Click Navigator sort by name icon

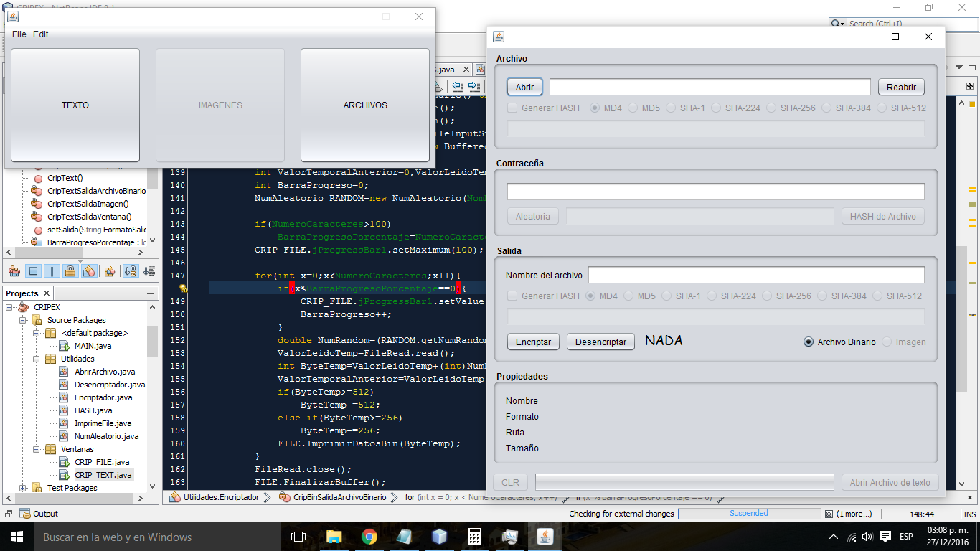click(x=131, y=271)
